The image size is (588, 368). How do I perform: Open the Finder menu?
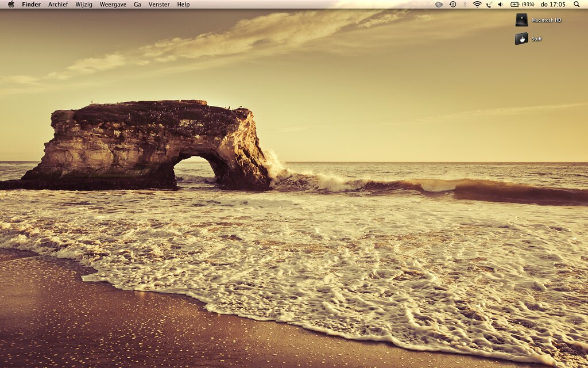click(x=31, y=5)
